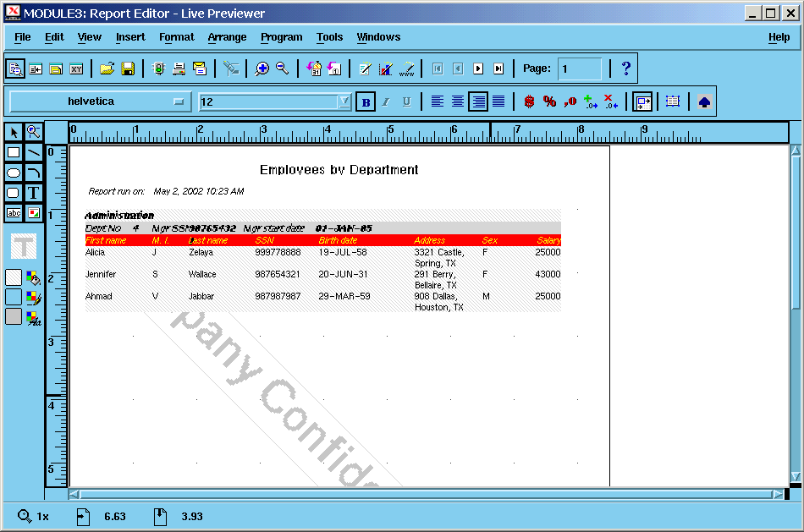Click the Zoom In magnifier with plus
The height and width of the screenshot is (532, 804).
[262, 69]
